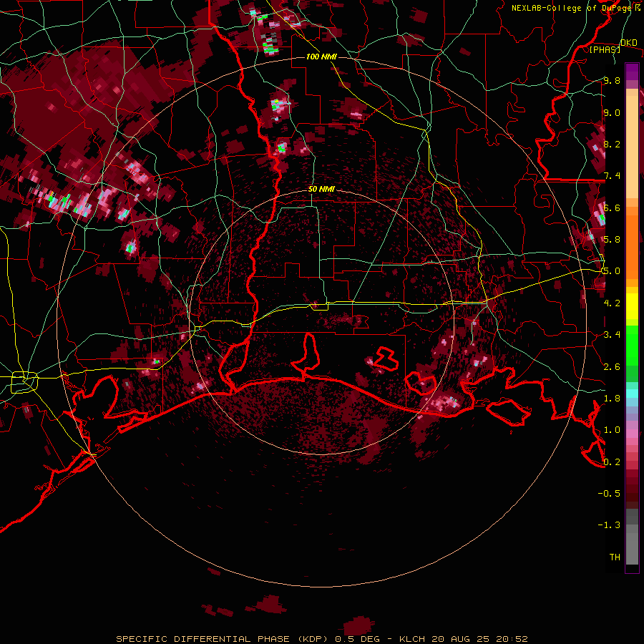Viewport: 644px width, 644px height.
Task: Pick the pink swatch beside 1.0
Action: click(632, 434)
